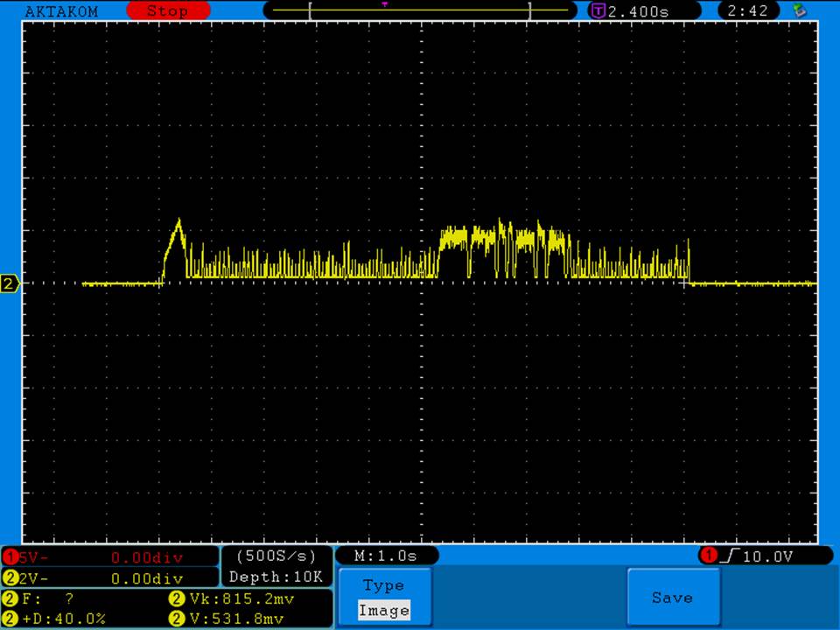Click the channel 2 badge beside F measurement
The height and width of the screenshot is (630, 840).
tap(10, 598)
